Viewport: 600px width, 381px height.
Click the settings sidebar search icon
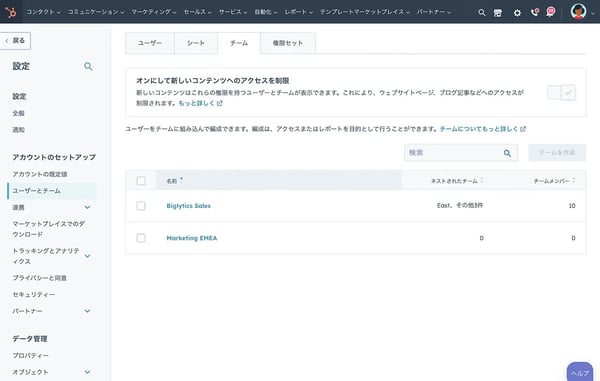tap(88, 67)
